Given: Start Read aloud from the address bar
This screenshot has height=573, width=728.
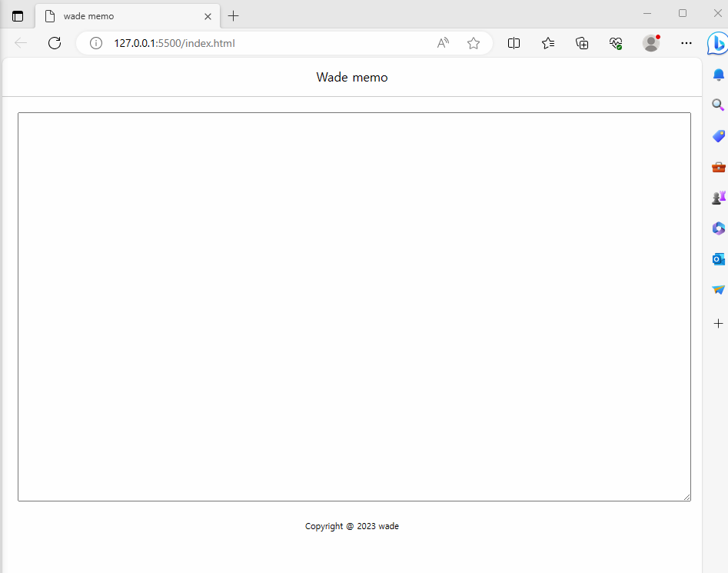Looking at the screenshot, I should (x=443, y=43).
